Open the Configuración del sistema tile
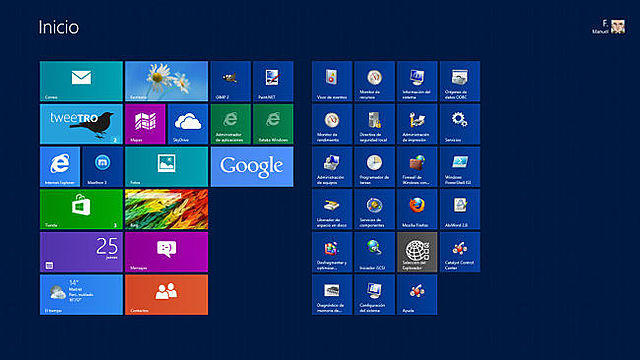Viewport: 640px width, 360px height. [x=375, y=295]
